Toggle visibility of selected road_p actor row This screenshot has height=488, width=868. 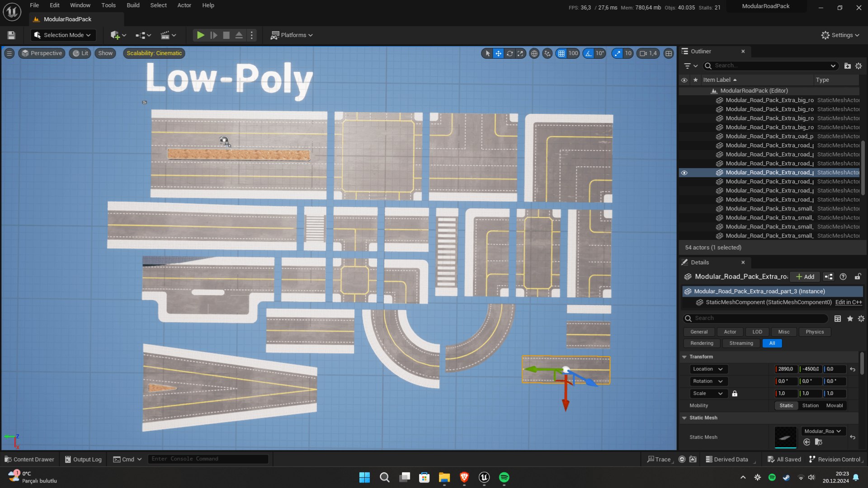click(x=684, y=173)
